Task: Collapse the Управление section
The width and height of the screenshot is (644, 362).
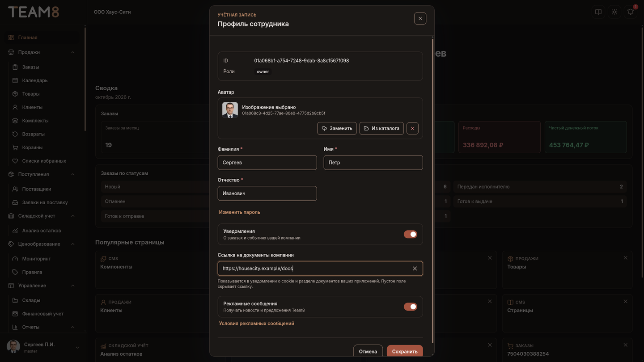Action: (73, 286)
